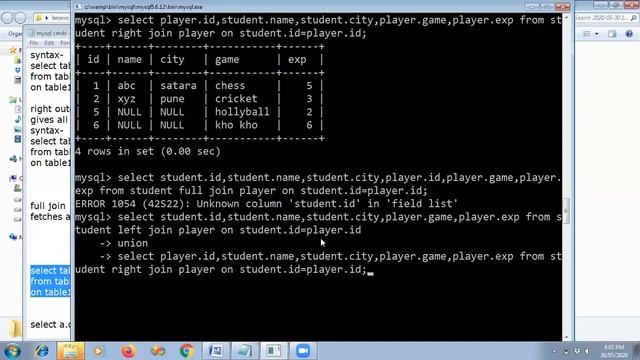Click the Homegroup icon in Explorer sidebar
This screenshot has width=640, height=360.
click(x=13, y=158)
